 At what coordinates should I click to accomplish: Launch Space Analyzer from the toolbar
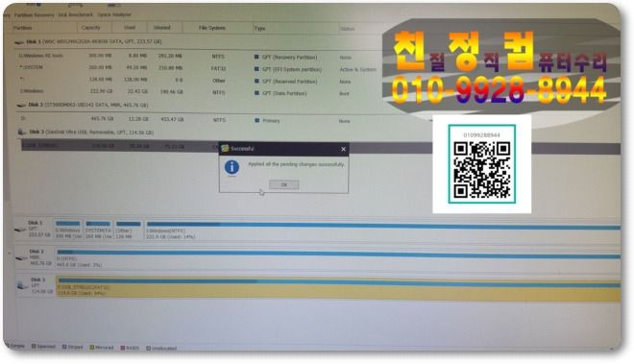click(114, 14)
